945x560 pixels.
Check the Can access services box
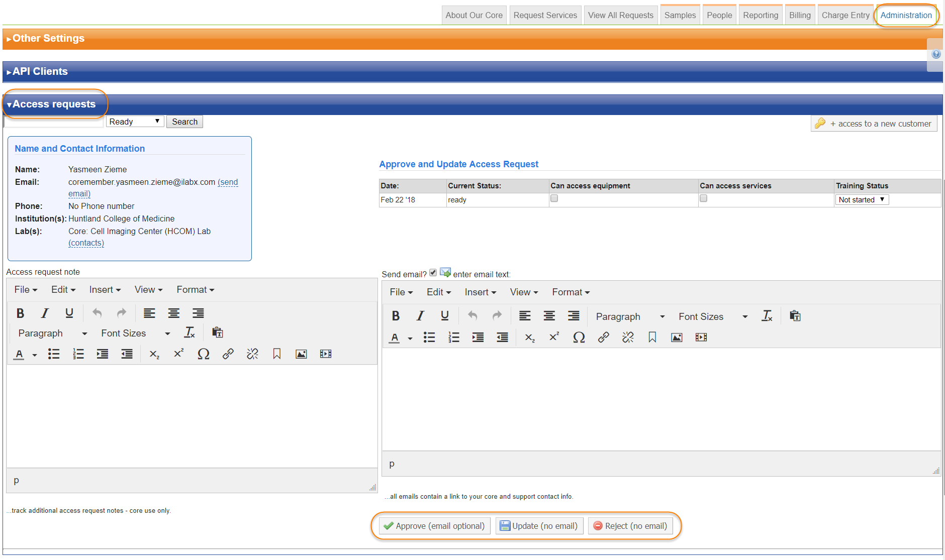pos(703,198)
